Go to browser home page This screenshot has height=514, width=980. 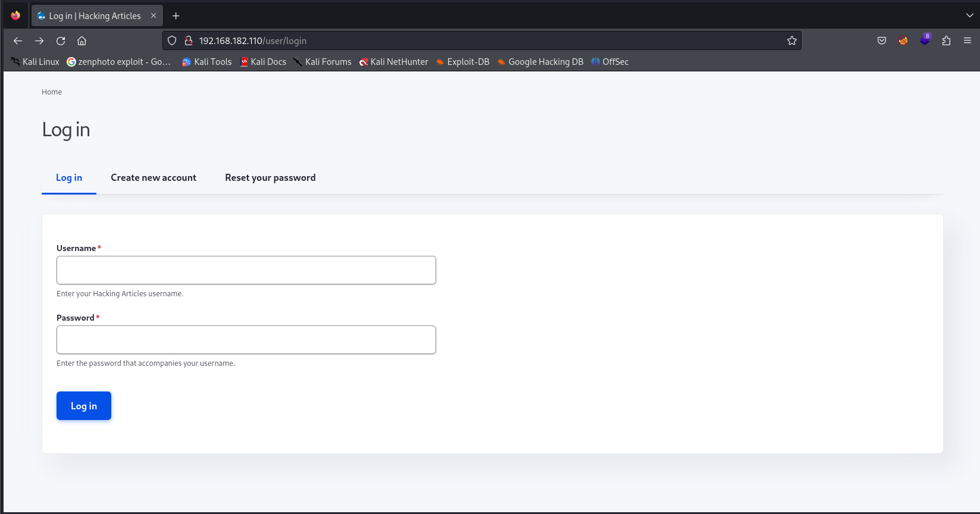click(x=82, y=41)
